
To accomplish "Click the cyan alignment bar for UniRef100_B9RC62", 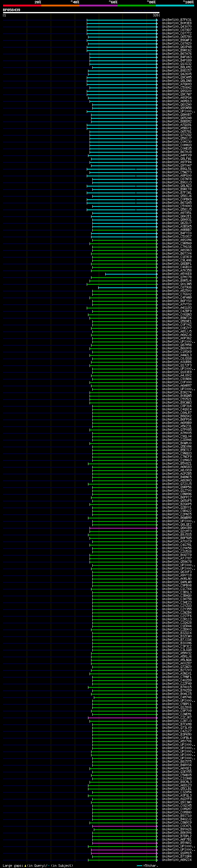I will [122, 50].
